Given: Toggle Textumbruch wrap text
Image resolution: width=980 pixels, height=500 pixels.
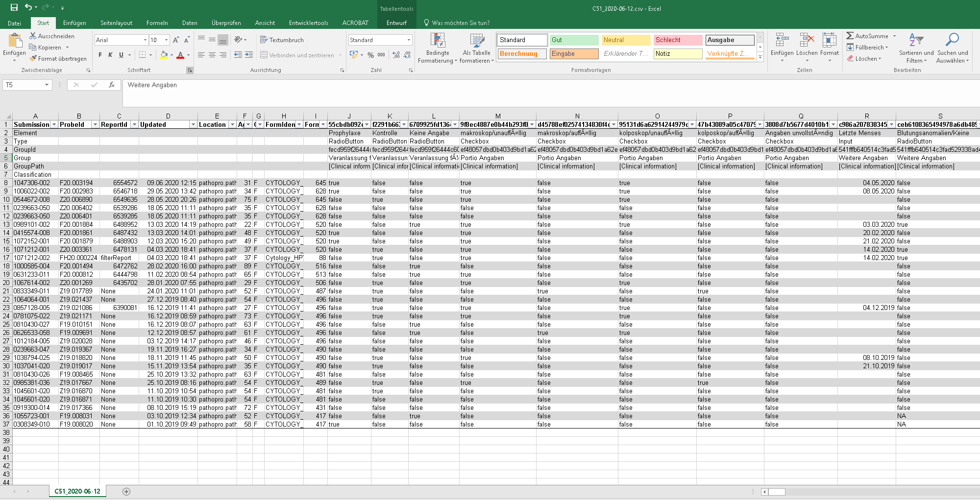Looking at the screenshot, I should point(282,40).
